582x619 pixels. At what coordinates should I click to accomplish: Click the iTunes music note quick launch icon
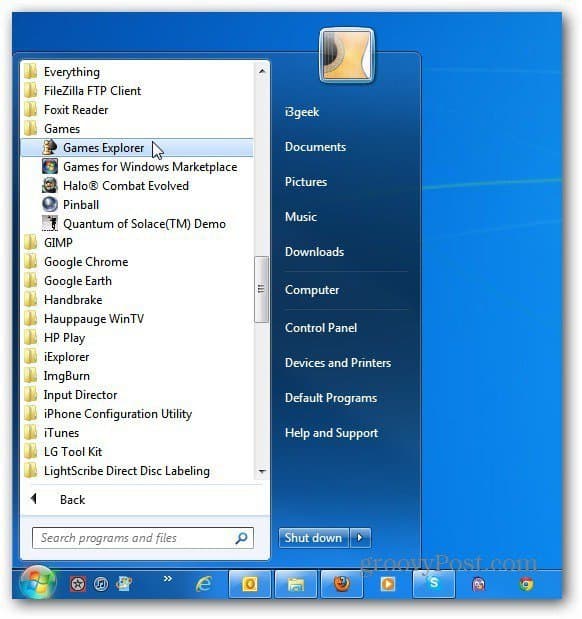pyautogui.click(x=101, y=583)
